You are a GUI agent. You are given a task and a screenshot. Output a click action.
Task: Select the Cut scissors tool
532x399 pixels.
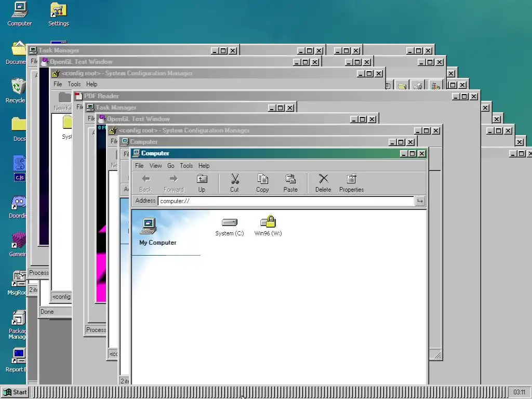[x=235, y=183]
